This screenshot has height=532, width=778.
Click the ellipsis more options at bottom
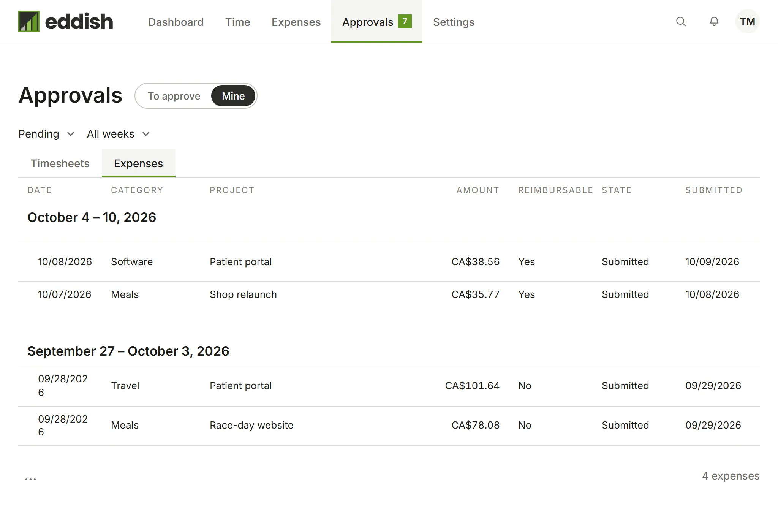point(30,479)
